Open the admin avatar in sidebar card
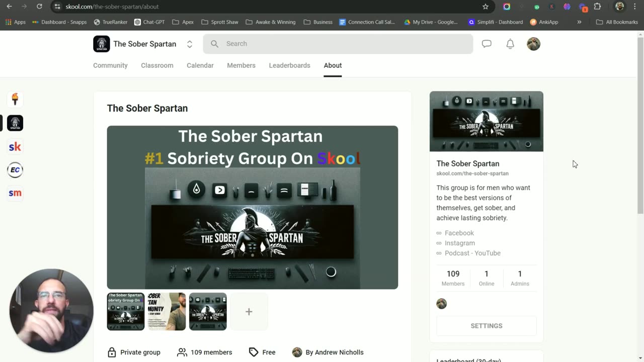The width and height of the screenshot is (644, 362). (x=442, y=304)
